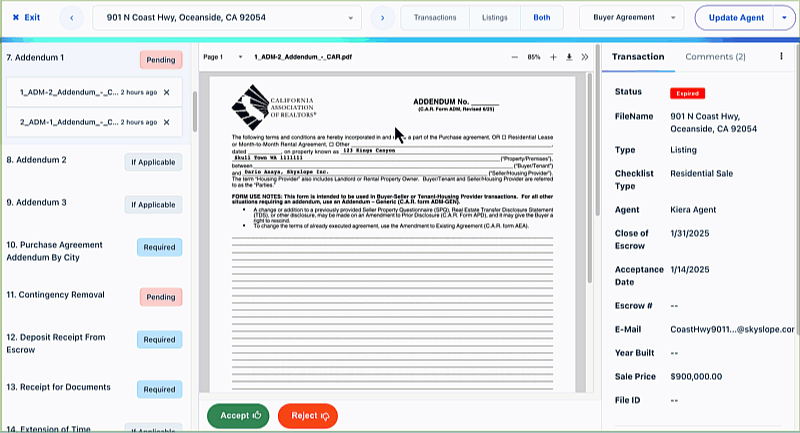Remove the 1_ADM-2_Addendum file with its X
Image resolution: width=800 pixels, height=433 pixels.
click(166, 92)
